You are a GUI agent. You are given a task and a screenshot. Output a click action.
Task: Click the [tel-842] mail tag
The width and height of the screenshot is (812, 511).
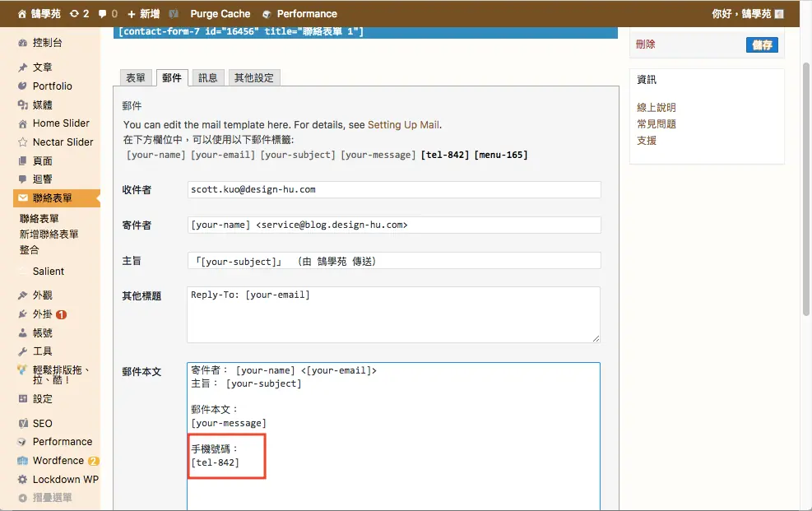(445, 155)
